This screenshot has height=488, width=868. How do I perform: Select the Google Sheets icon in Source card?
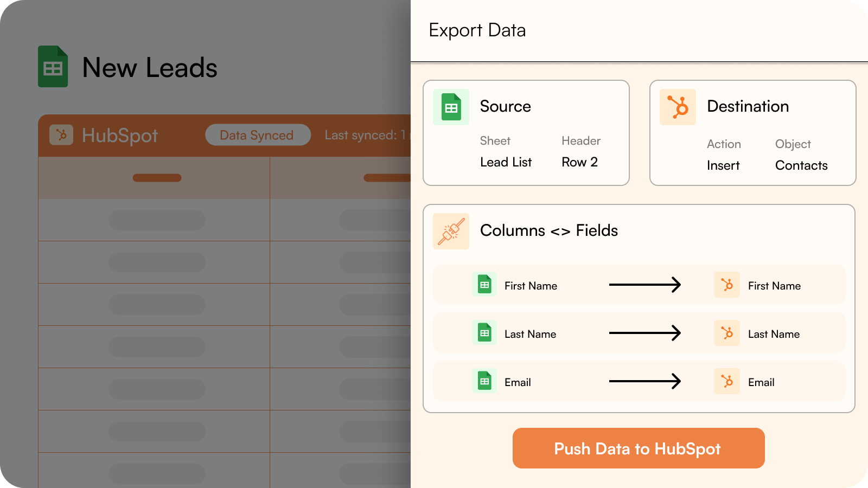pos(451,107)
